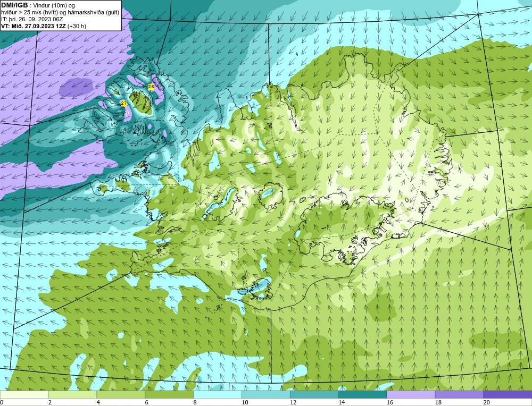Click the yellow gust marker labeled 27

tap(124, 103)
